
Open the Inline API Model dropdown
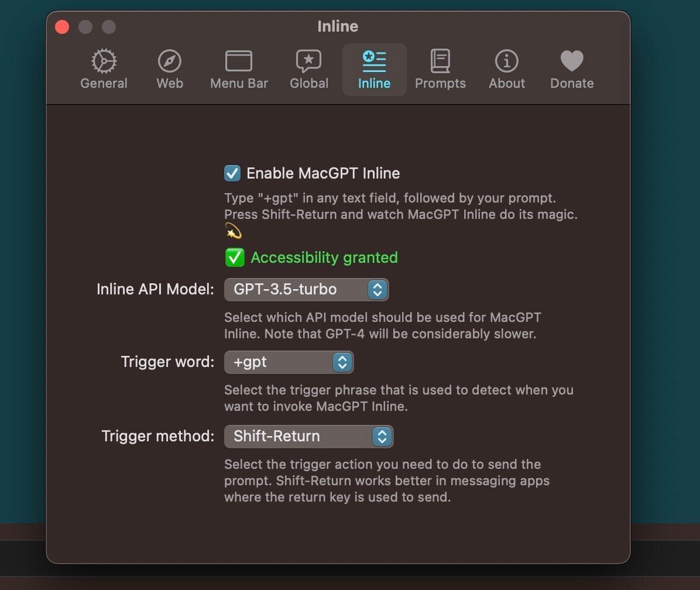point(306,290)
